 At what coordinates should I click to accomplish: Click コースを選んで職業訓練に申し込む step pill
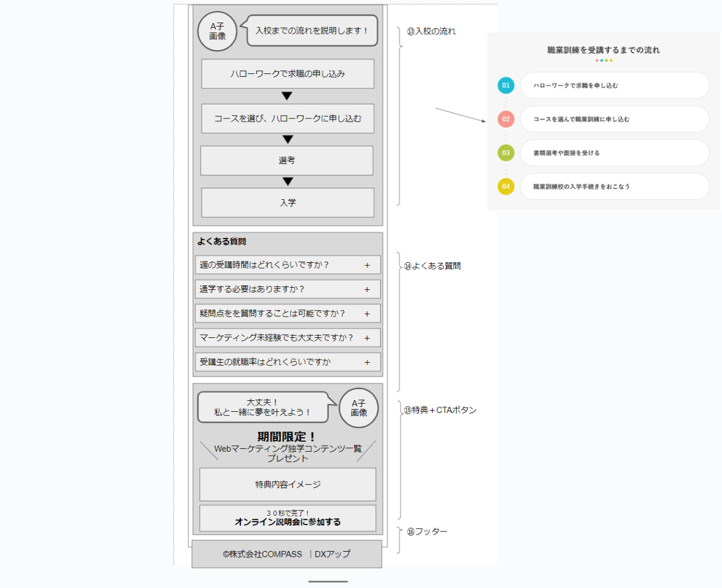pyautogui.click(x=614, y=119)
